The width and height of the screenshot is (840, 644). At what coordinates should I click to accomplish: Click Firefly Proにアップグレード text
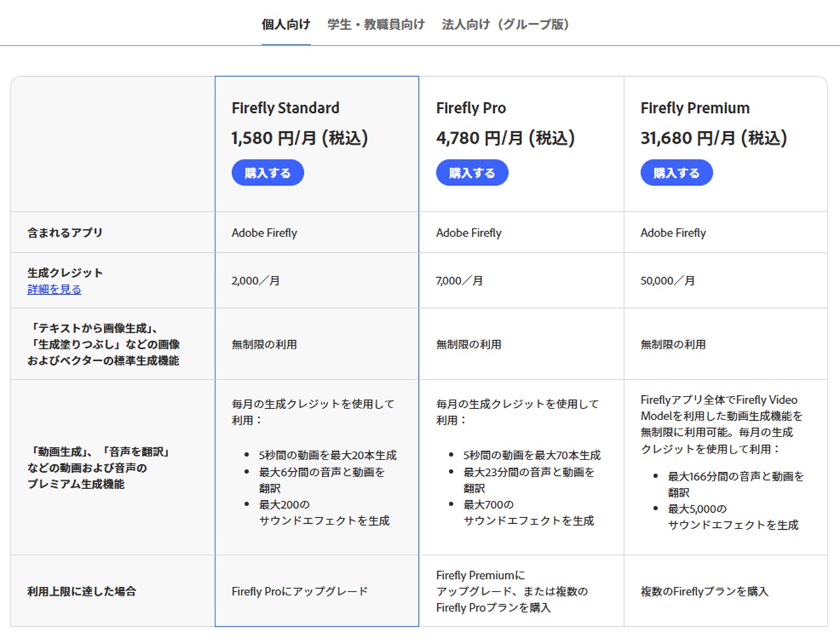(299, 591)
